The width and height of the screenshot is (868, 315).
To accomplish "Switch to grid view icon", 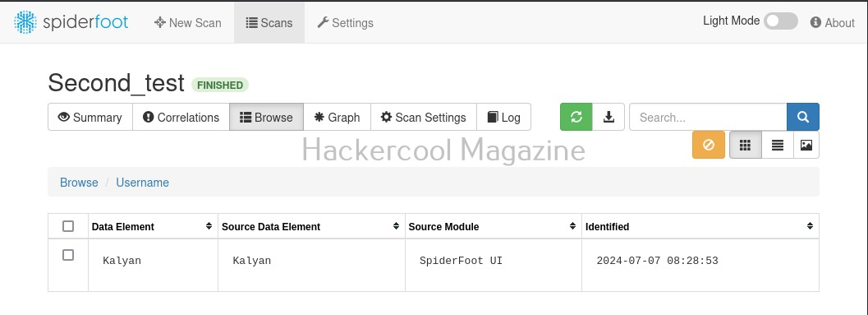I will tap(746, 146).
